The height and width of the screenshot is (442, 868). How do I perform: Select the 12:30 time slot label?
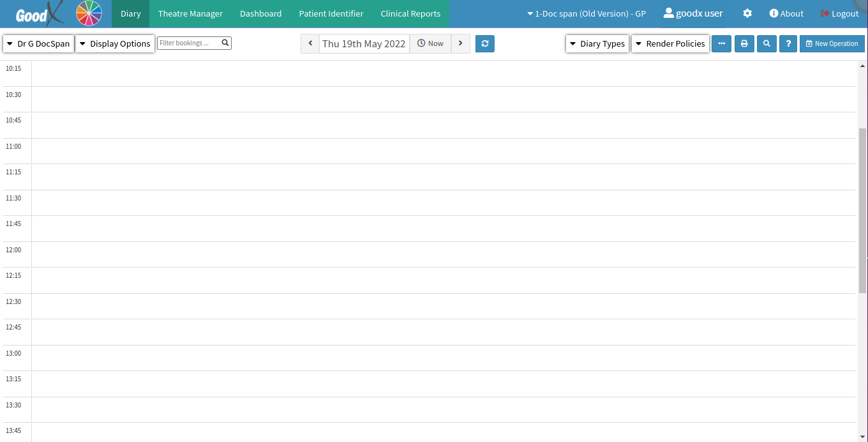pyautogui.click(x=13, y=301)
